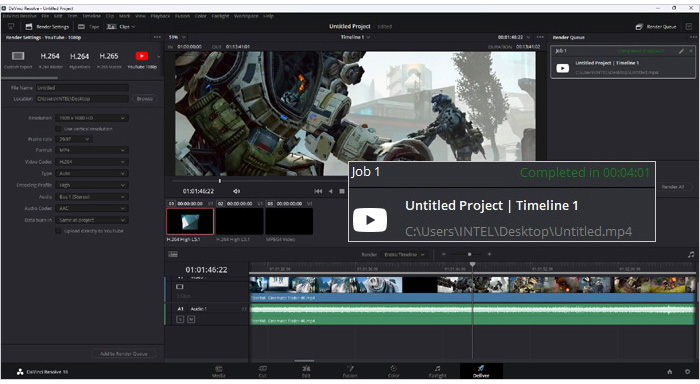
Task: Enable Use vertical resolution checkbox
Action: pyautogui.click(x=58, y=129)
